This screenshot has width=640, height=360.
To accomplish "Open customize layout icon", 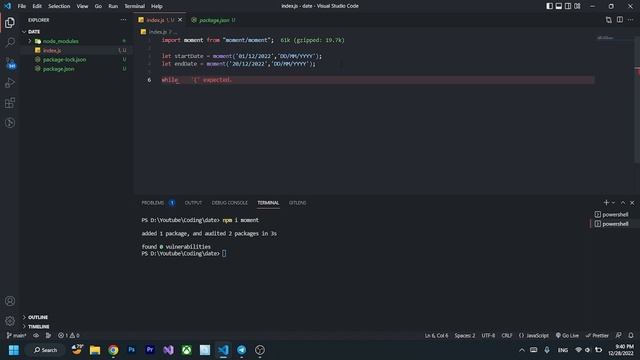I will click(577, 6).
